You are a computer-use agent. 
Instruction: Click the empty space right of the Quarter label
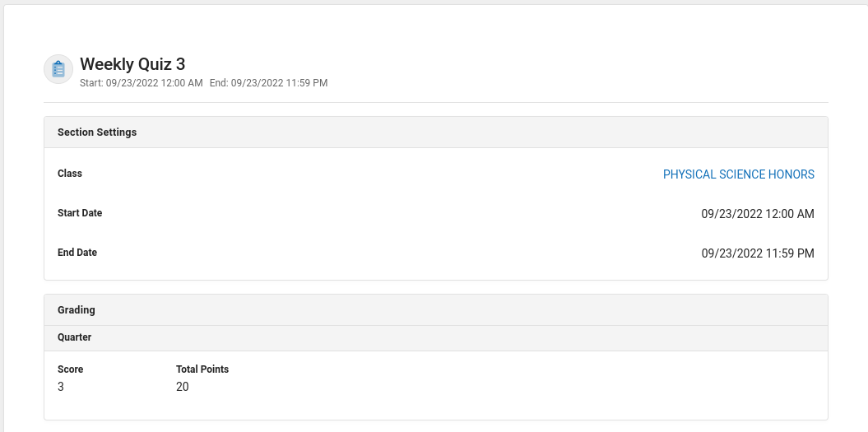tap(453, 337)
